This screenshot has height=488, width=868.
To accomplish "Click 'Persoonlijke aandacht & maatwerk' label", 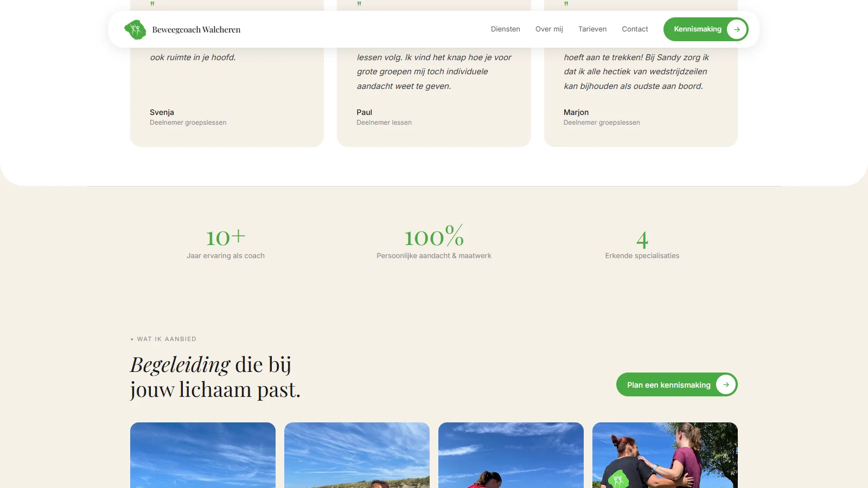I will 434,256.
